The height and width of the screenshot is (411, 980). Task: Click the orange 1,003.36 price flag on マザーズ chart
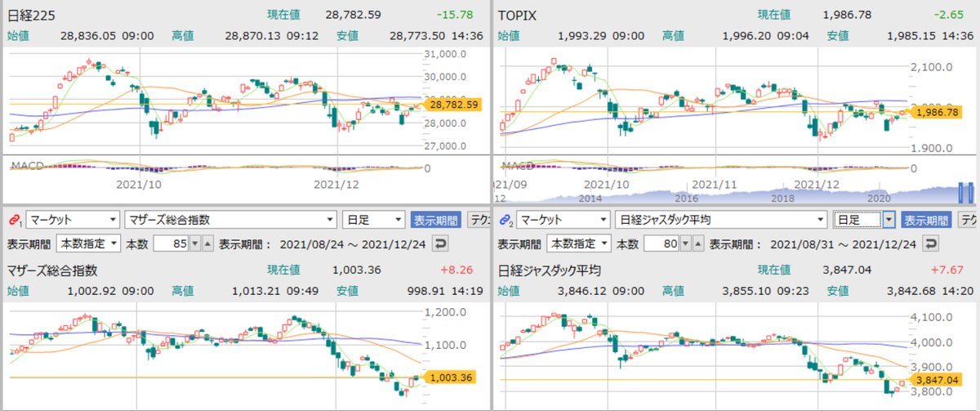(x=448, y=377)
